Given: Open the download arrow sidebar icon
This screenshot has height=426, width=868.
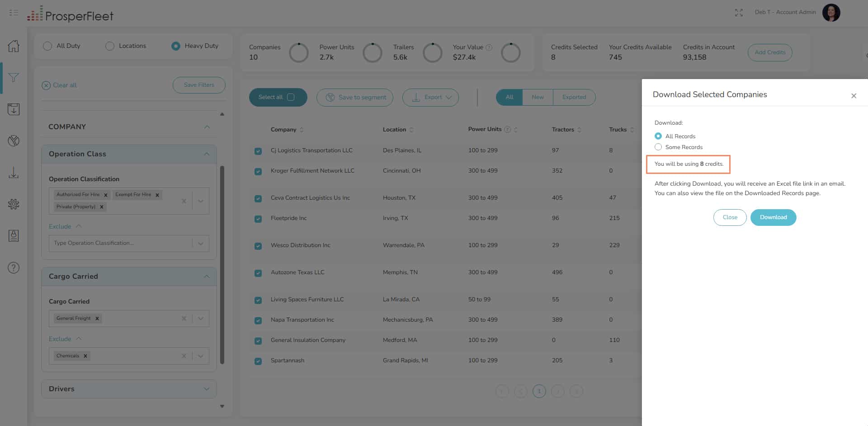Looking at the screenshot, I should (14, 172).
